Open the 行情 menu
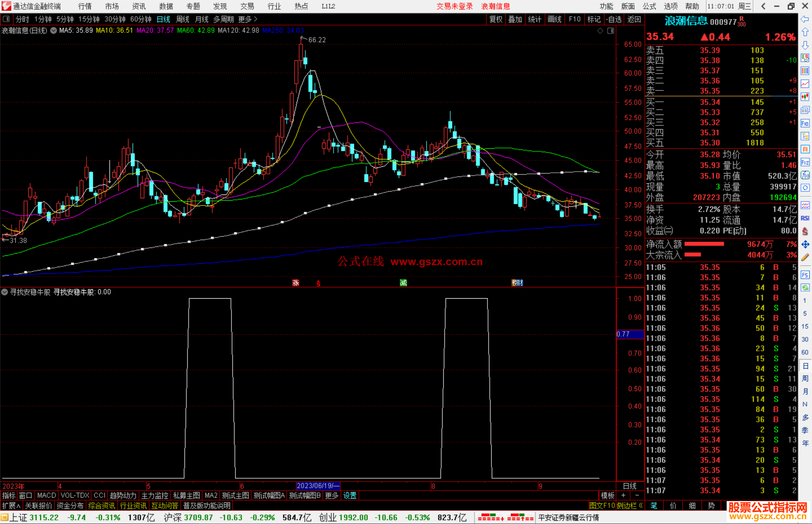Screen dimensions: 812x524 85,6
